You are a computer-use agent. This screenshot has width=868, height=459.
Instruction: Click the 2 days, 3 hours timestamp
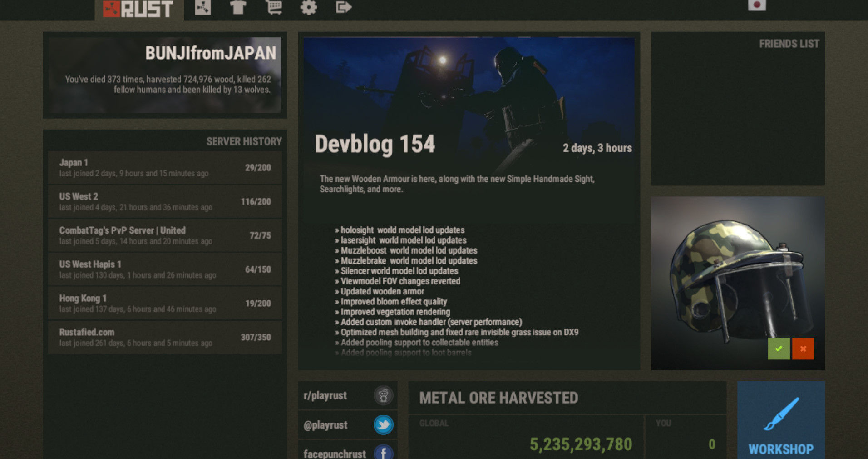(597, 148)
